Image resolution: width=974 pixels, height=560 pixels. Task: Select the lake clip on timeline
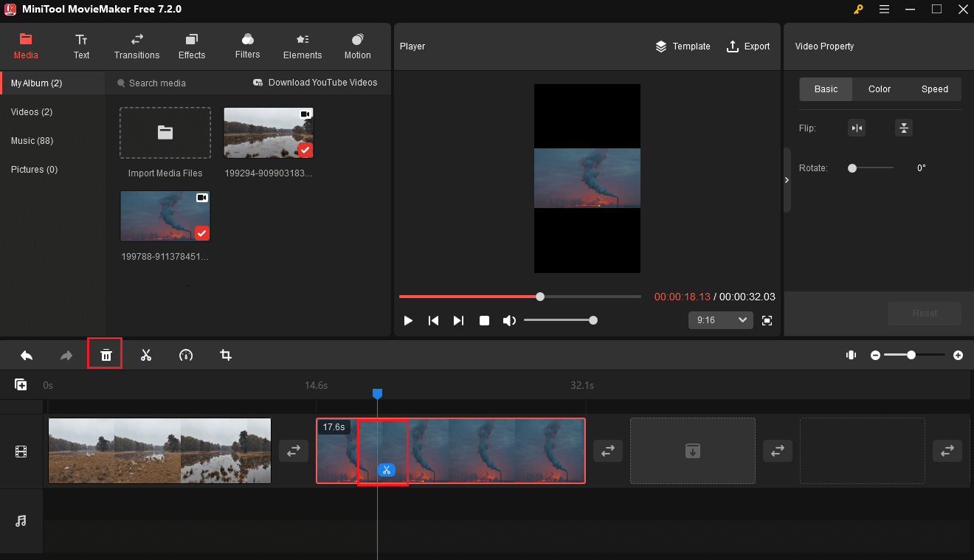[x=160, y=451]
